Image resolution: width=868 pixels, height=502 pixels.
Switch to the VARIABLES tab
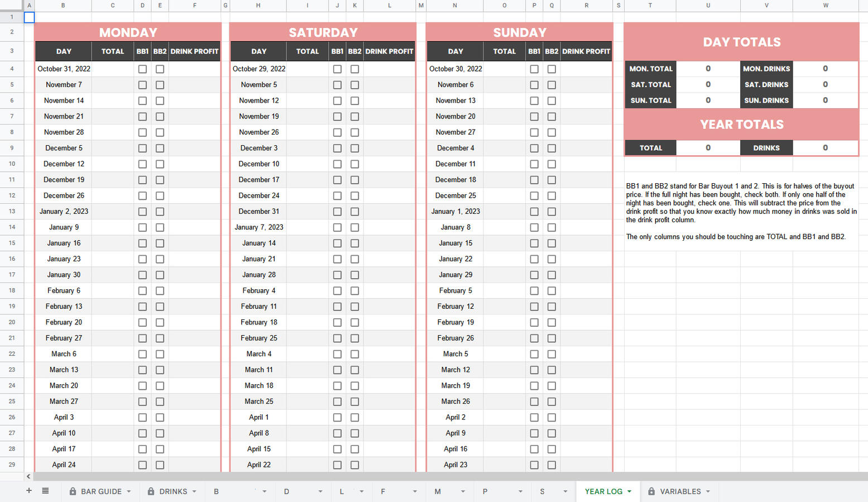click(x=678, y=491)
